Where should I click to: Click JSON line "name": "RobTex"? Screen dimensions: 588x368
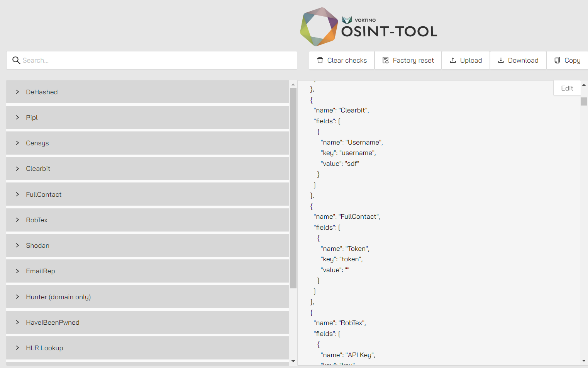[x=340, y=323]
